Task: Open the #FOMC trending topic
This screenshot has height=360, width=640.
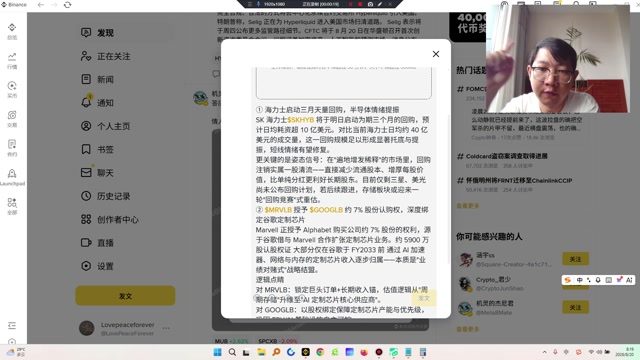Action: coord(471,89)
